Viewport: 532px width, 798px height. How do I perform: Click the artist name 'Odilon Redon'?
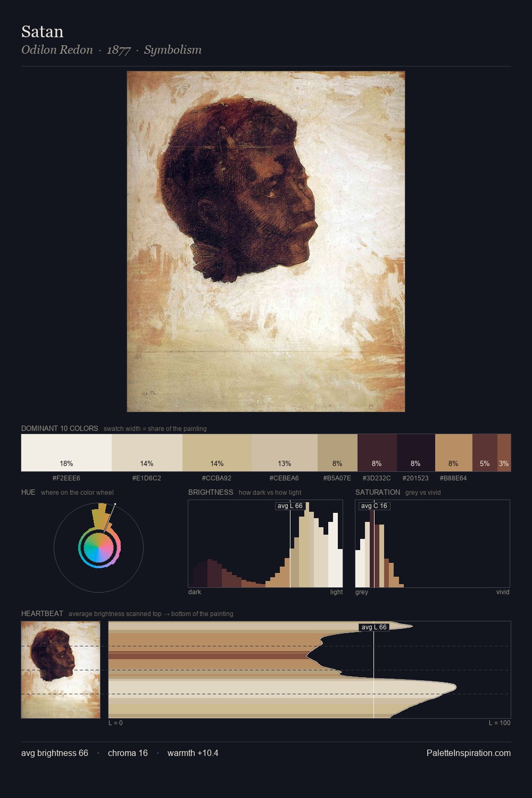(57, 50)
